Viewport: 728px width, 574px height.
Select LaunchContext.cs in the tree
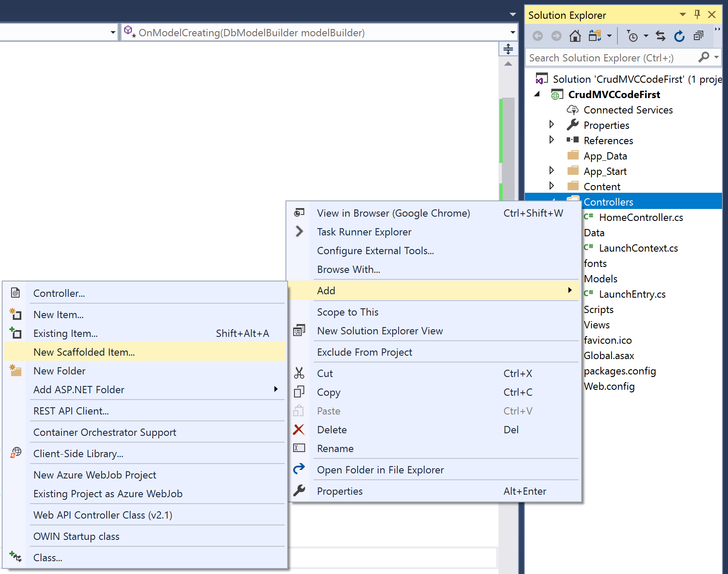pos(638,248)
